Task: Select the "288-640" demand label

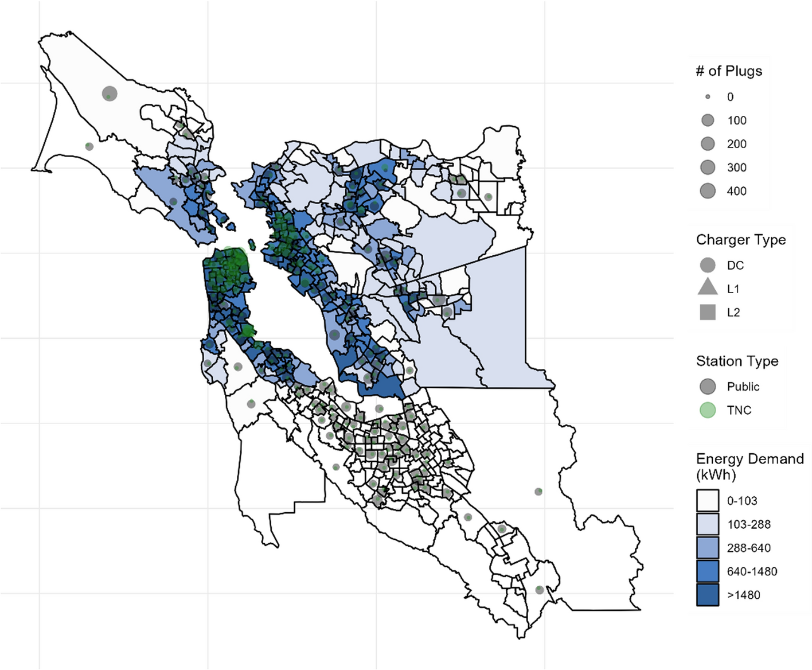Action: tap(749, 548)
